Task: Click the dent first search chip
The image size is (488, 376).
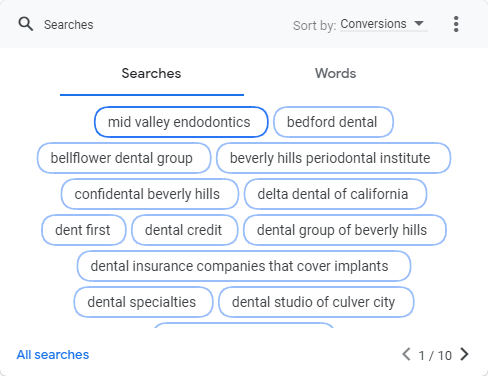Action: [84, 230]
